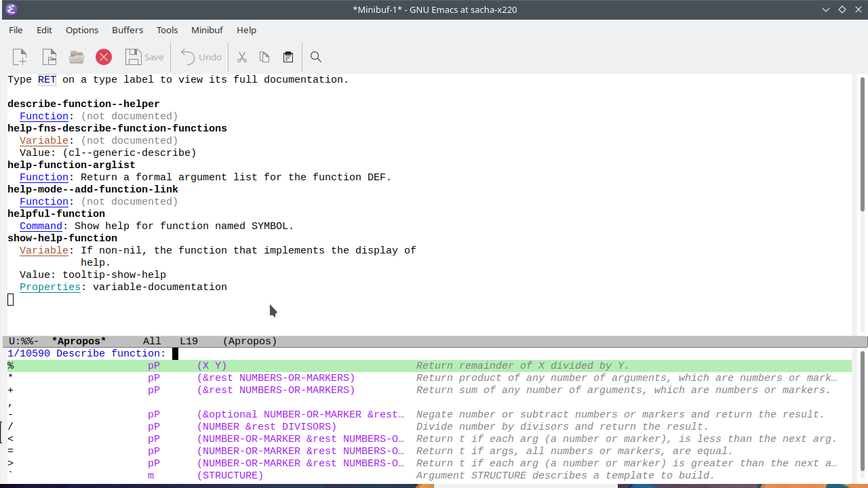This screenshot has width=868, height=488.
Task: Click the Emacs icon in title bar
Action: (10, 9)
